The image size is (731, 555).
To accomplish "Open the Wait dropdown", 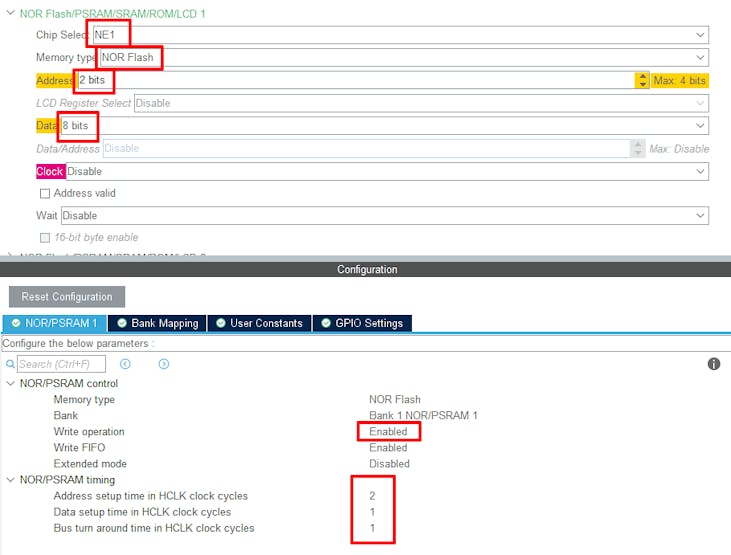I will click(x=385, y=215).
